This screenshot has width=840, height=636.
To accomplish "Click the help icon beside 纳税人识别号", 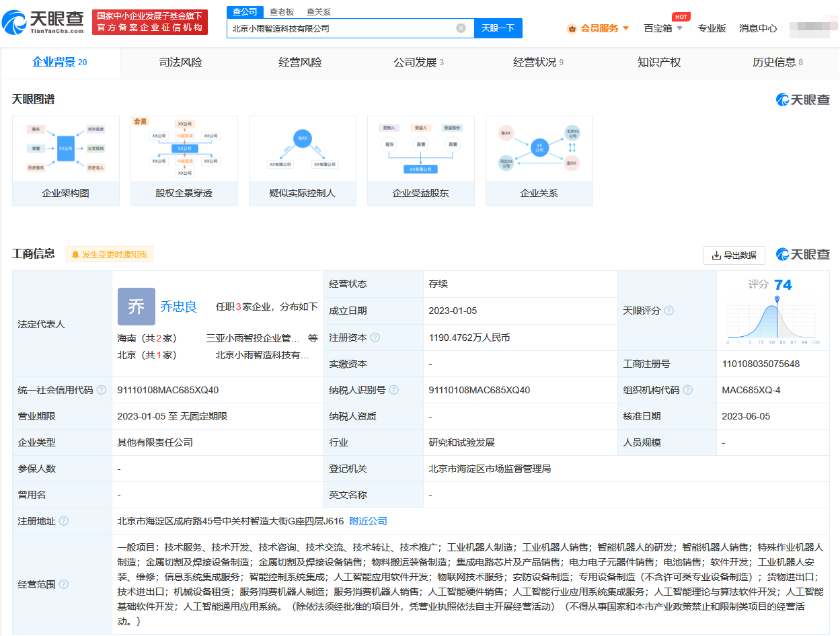I will 393,390.
